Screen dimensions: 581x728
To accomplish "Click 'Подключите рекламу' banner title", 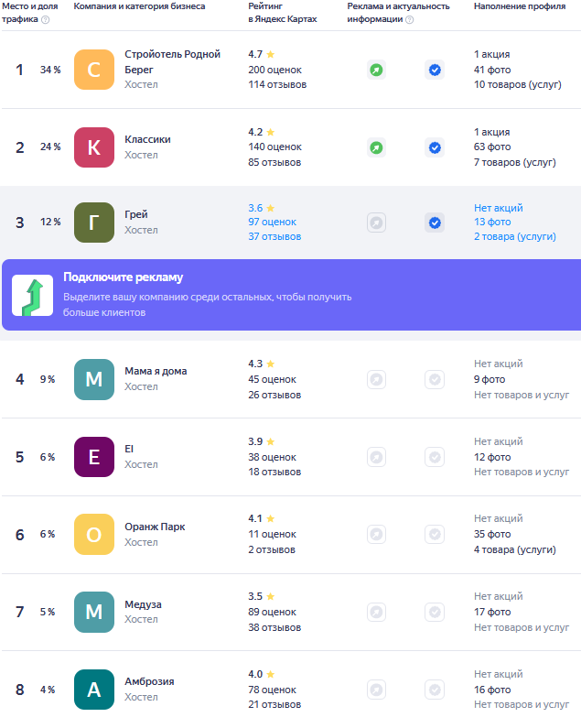I will [x=123, y=277].
